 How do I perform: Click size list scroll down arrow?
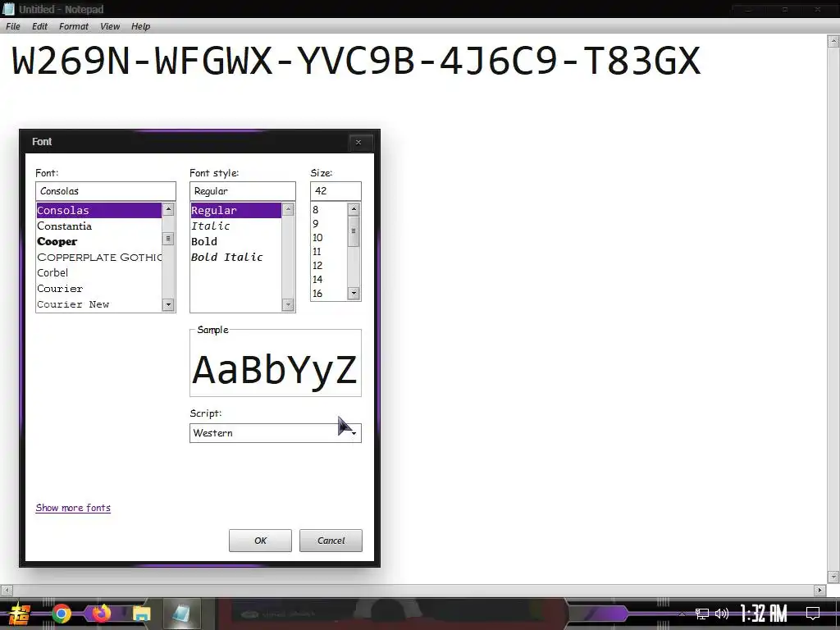click(x=354, y=294)
